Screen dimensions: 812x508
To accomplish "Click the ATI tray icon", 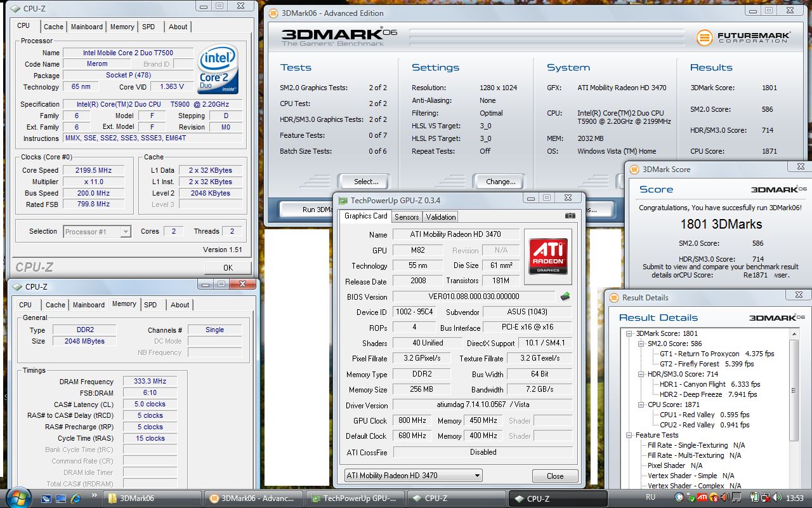I will pos(702,497).
